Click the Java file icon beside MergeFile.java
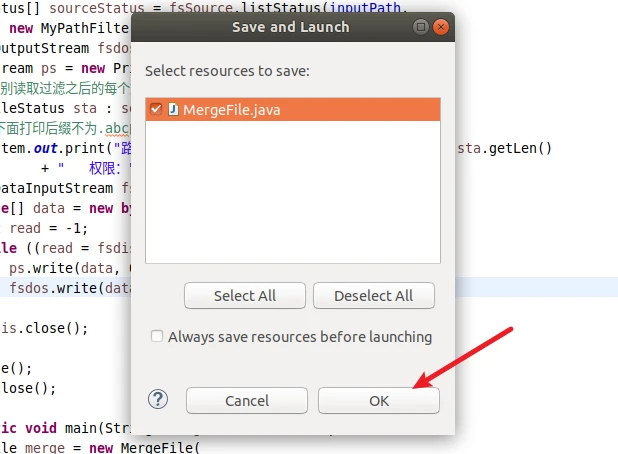The width and height of the screenshot is (618, 454). coord(173,109)
